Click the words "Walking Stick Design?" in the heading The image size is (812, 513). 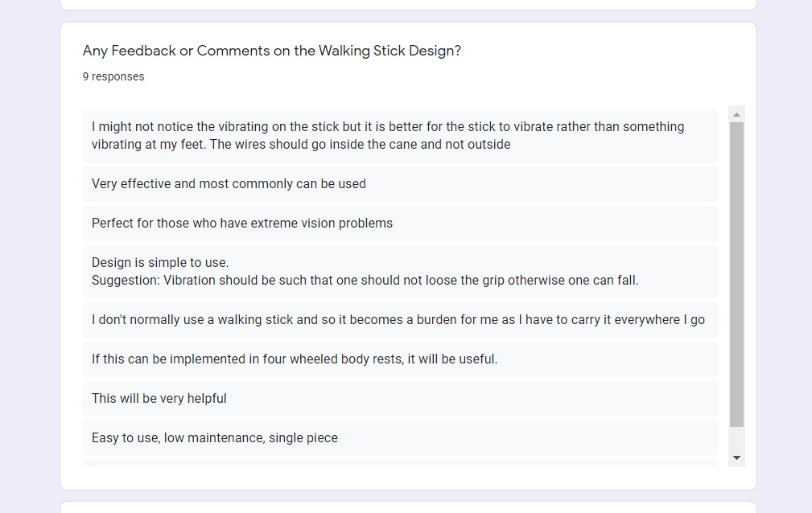390,51
